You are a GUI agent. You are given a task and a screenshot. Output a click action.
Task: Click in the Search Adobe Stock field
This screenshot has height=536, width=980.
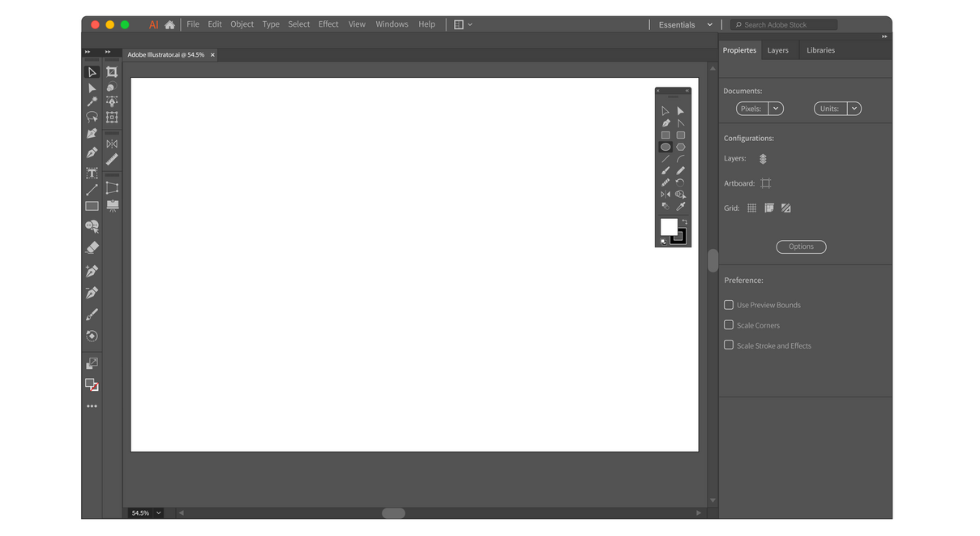click(784, 25)
